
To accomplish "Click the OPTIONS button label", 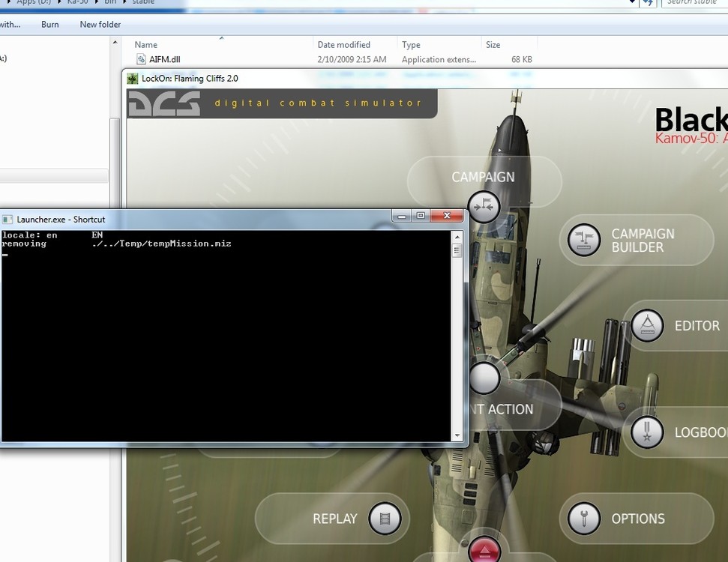I will tap(637, 518).
